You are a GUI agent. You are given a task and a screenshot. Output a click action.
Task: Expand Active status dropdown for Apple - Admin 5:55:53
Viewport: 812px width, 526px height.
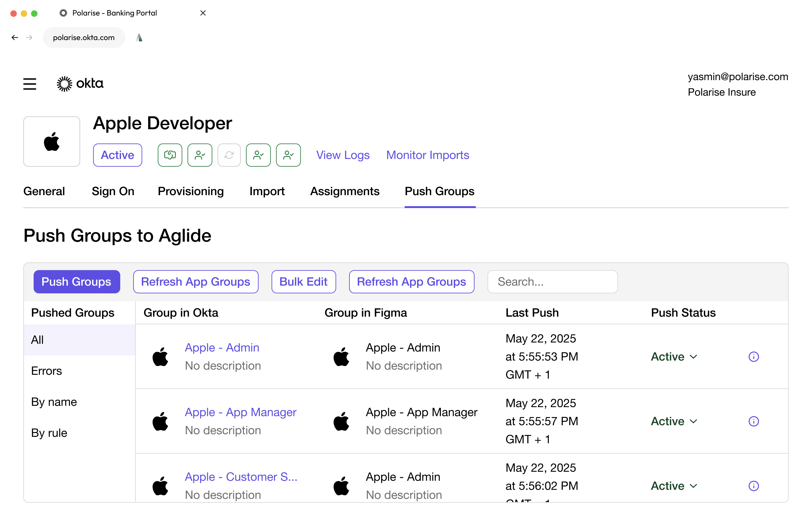click(674, 357)
